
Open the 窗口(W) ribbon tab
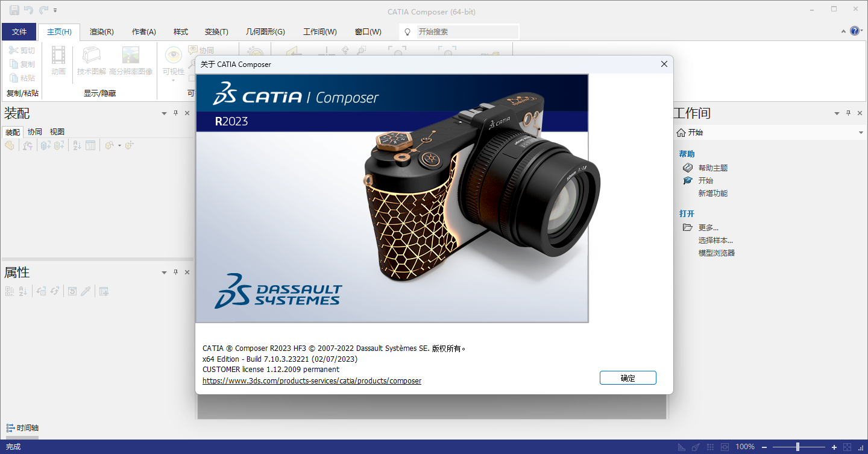368,32
